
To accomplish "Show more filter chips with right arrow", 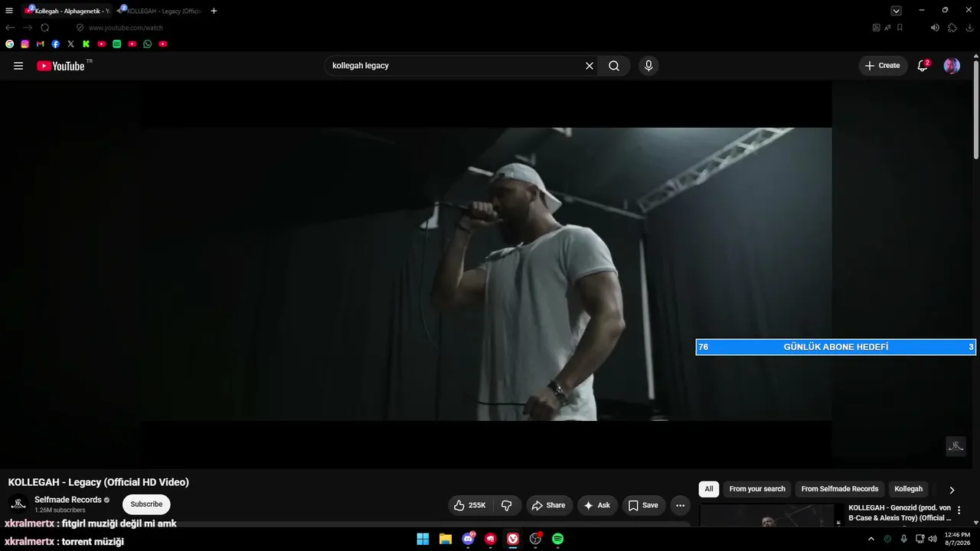I will pos(952,490).
